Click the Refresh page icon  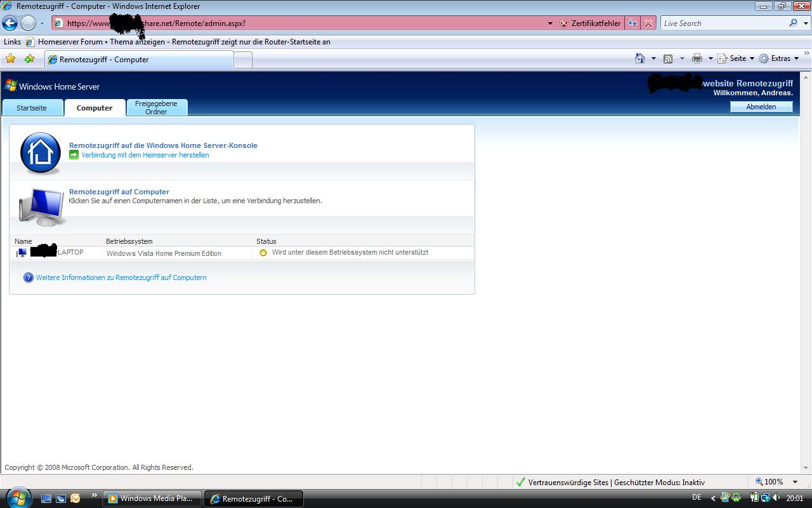632,23
